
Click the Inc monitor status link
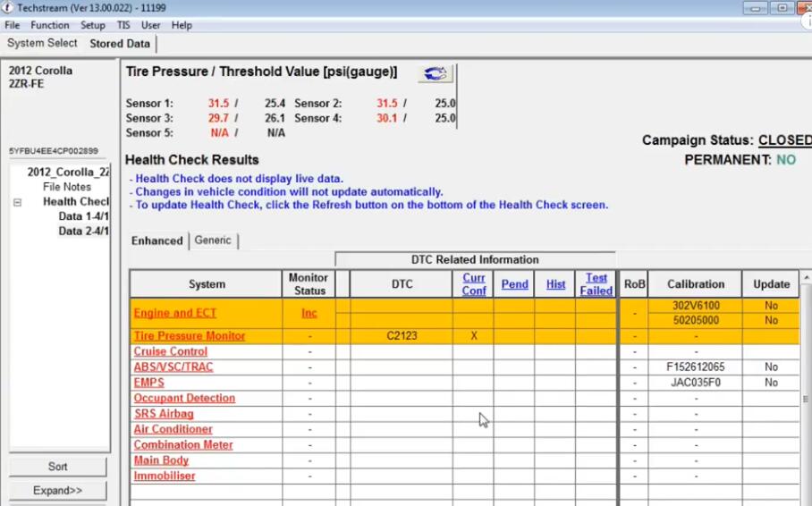pyautogui.click(x=309, y=313)
